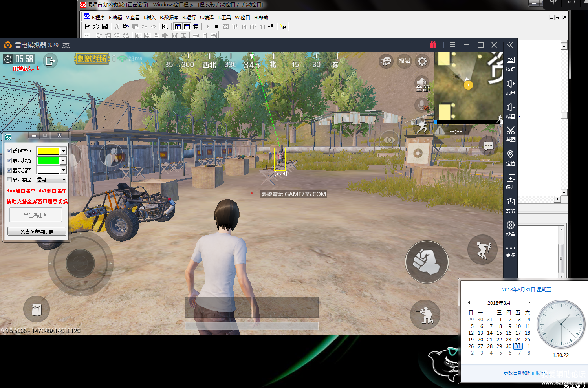
Task: Open the E.编辑 menu
Action: coord(115,18)
